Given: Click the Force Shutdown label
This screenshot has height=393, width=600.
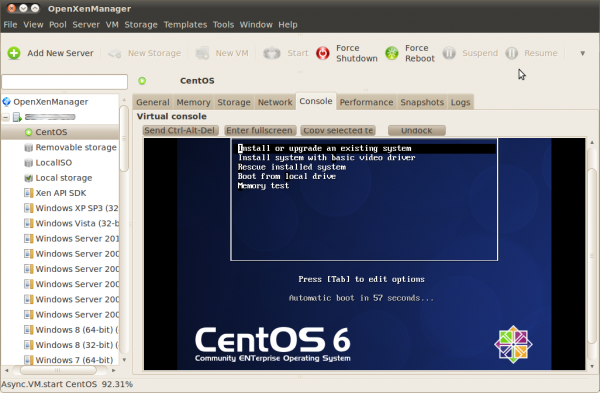Looking at the screenshot, I should pos(357,53).
